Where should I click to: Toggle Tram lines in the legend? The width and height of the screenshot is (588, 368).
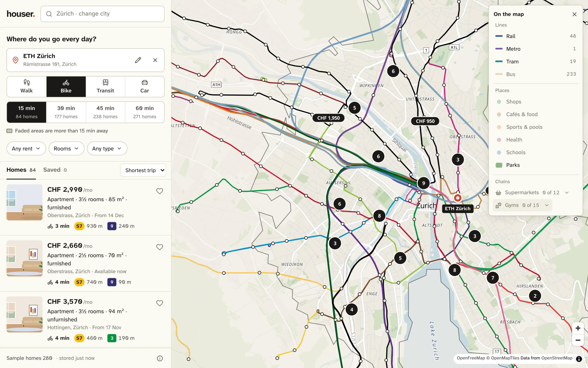[536, 61]
